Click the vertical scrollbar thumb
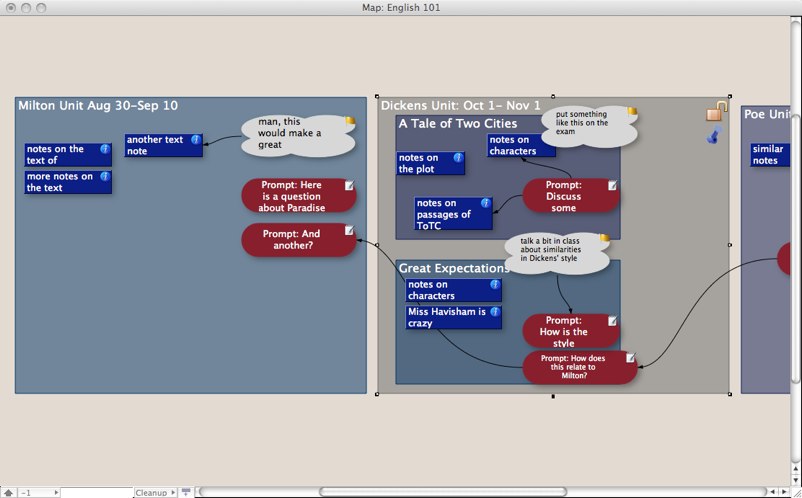The width and height of the screenshot is (802, 498). [x=795, y=248]
